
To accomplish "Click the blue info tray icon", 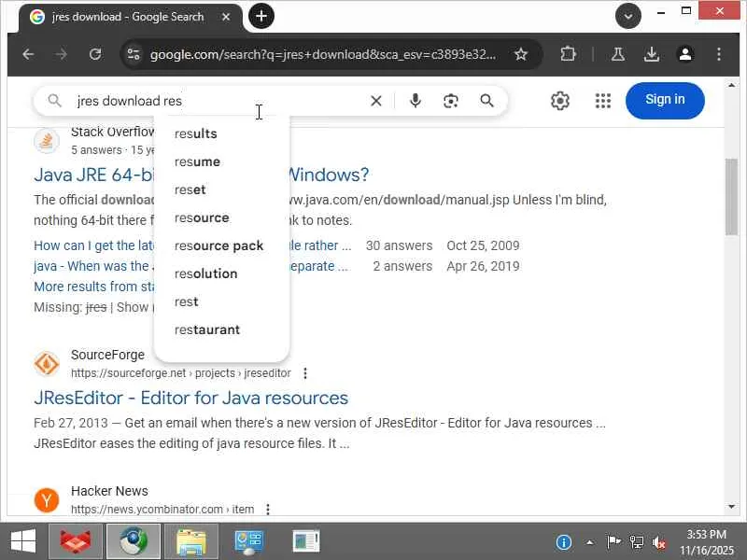I will point(563,542).
